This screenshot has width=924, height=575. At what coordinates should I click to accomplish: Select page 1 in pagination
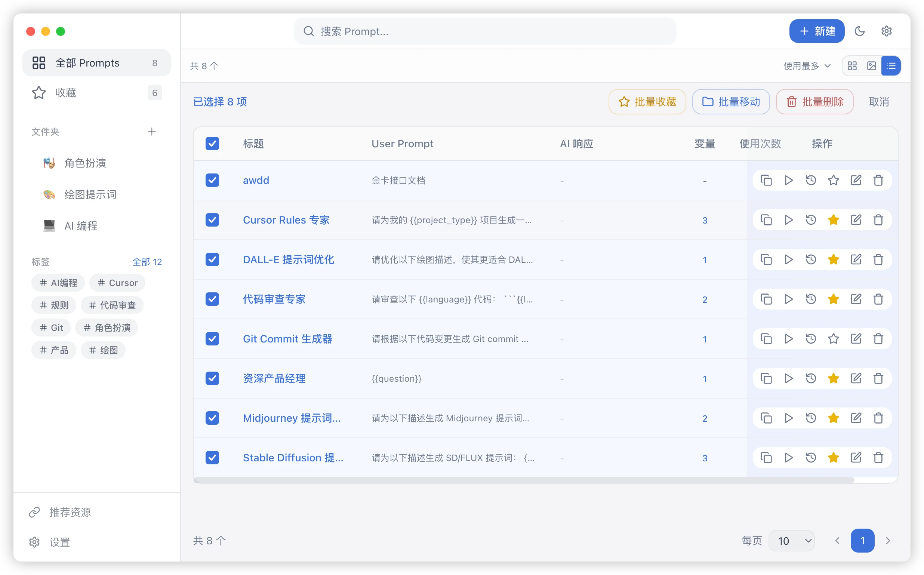[x=862, y=540]
